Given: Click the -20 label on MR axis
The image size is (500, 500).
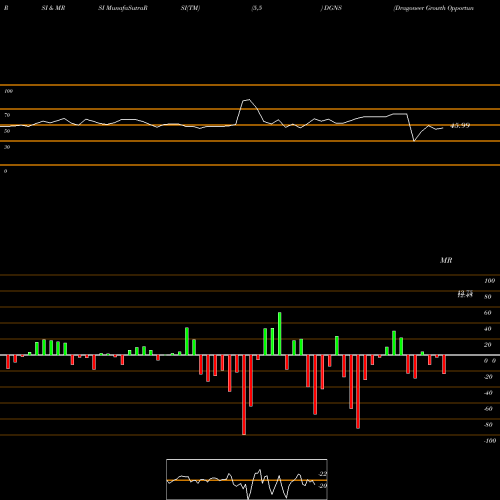Looking at the screenshot, I should click(488, 377).
